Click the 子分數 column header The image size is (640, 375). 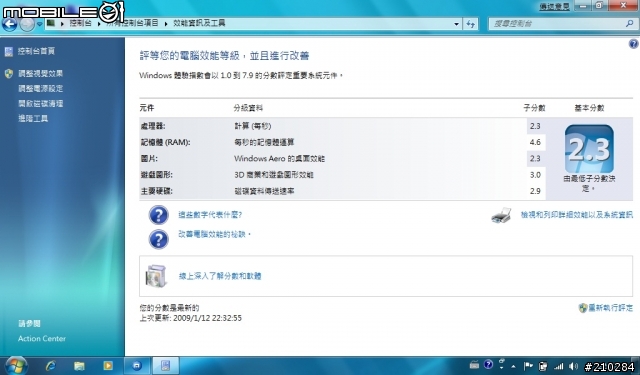tap(534, 108)
